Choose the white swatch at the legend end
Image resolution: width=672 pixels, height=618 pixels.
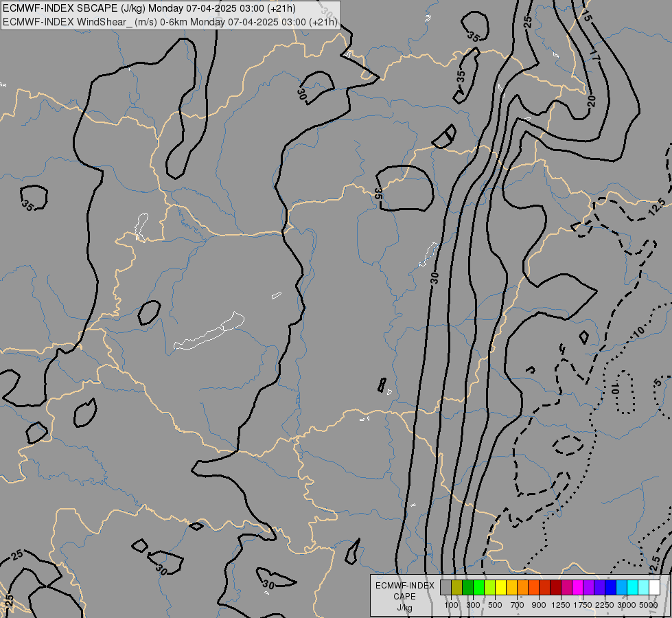coord(654,587)
